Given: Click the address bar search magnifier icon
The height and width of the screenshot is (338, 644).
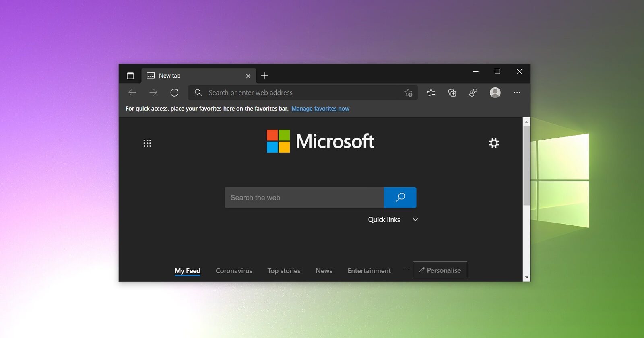Looking at the screenshot, I should pos(198,93).
